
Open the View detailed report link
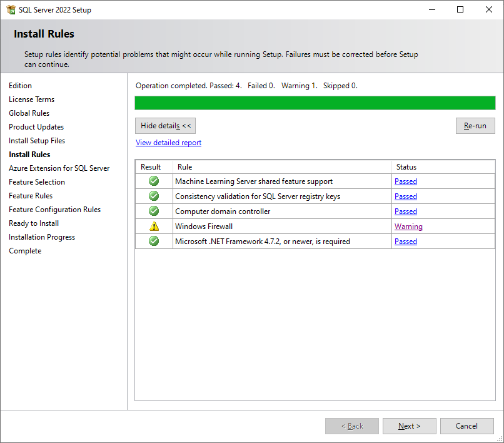168,143
